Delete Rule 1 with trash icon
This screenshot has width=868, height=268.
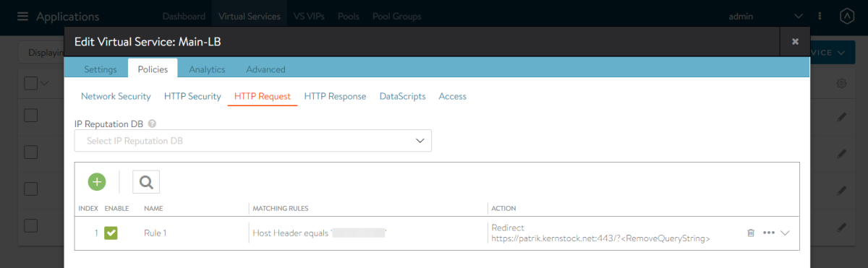(751, 233)
